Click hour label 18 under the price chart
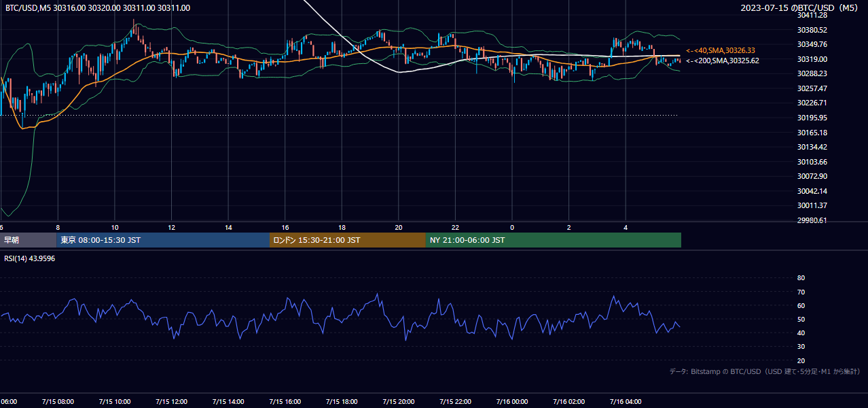This screenshot has width=868, height=408. [342, 227]
